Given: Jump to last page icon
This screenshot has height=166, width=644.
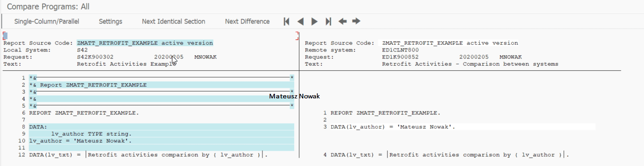Looking at the screenshot, I should [328, 21].
